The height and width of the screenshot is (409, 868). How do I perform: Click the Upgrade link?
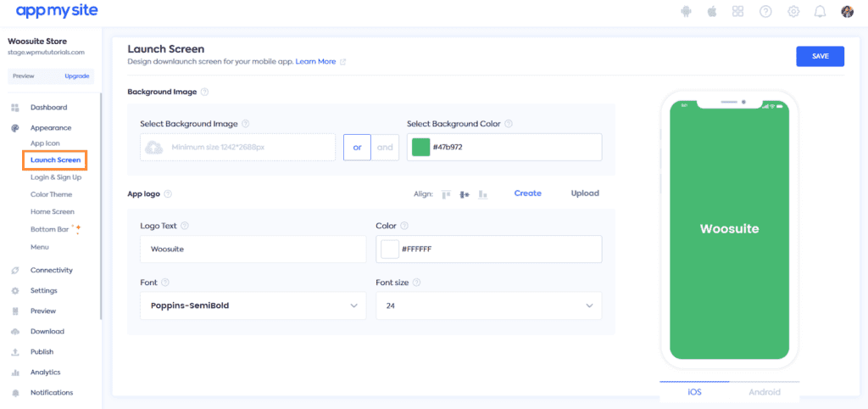[x=76, y=76]
